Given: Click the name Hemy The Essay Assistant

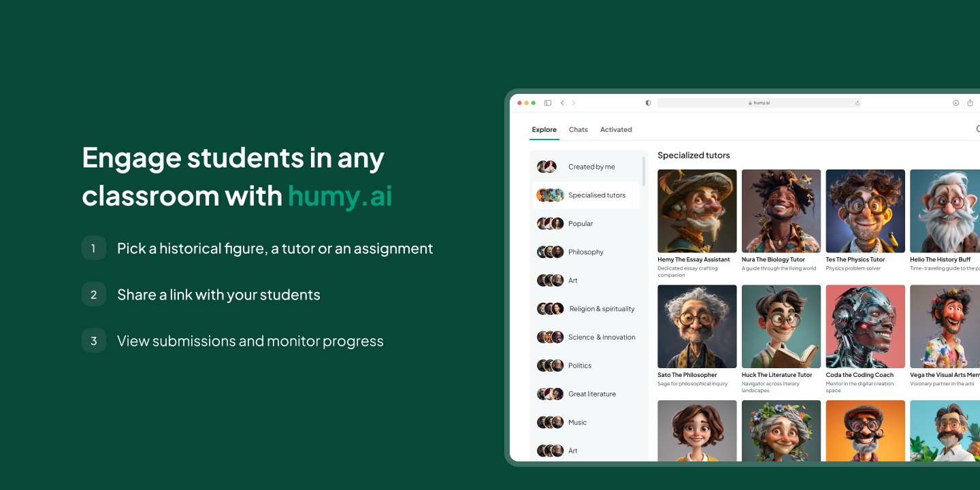Looking at the screenshot, I should click(x=693, y=259).
